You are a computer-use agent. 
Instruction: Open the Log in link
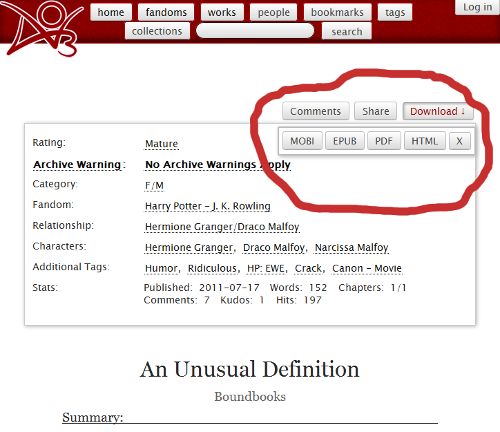pyautogui.click(x=477, y=7)
